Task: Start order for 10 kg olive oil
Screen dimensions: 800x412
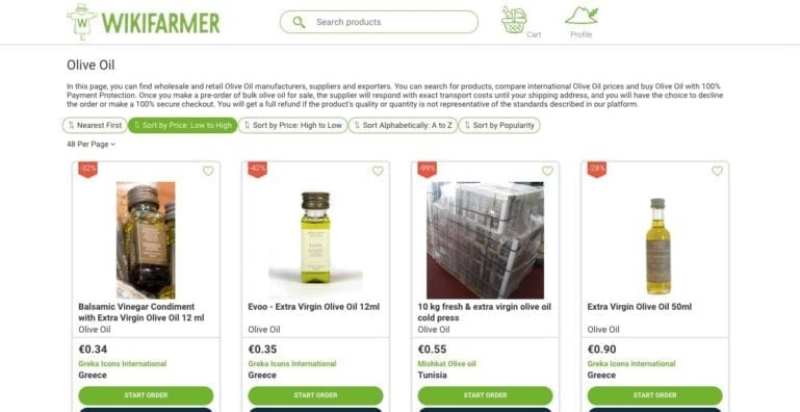Action: click(485, 396)
